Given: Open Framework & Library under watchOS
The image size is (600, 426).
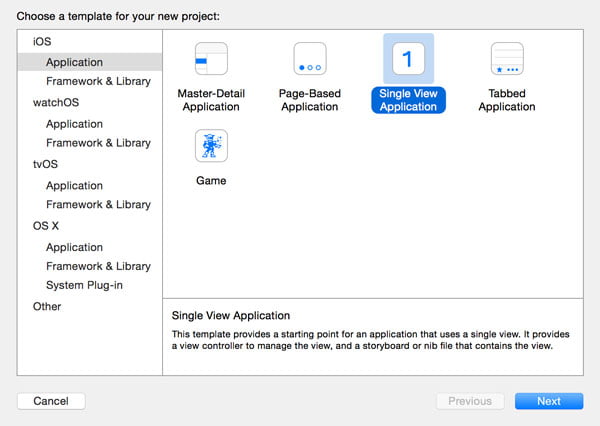Looking at the screenshot, I should (x=98, y=143).
